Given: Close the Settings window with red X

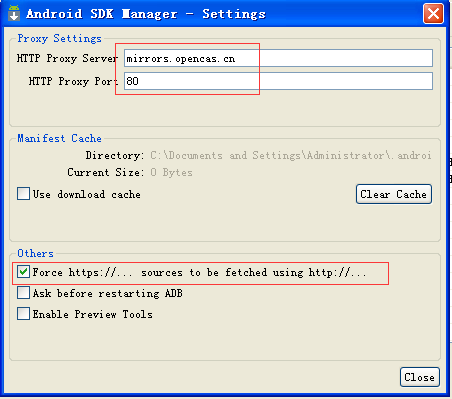Looking at the screenshot, I should tap(433, 14).
